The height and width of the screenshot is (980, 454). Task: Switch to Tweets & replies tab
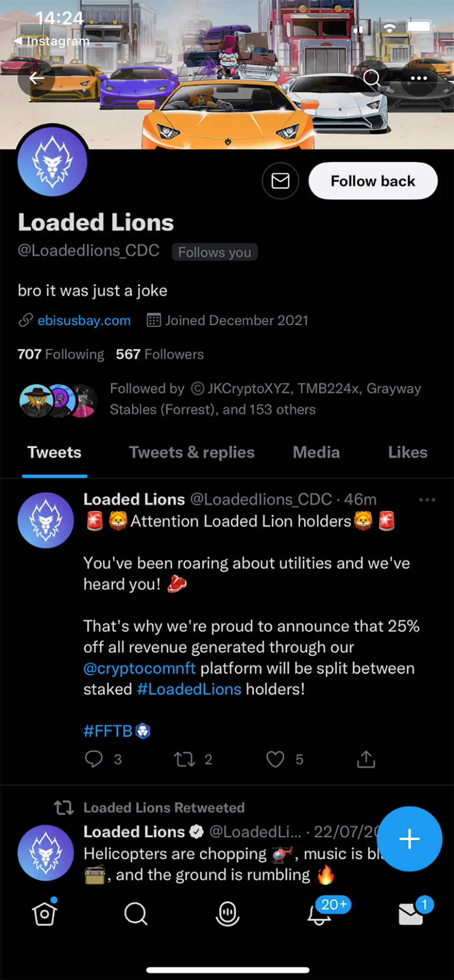point(192,452)
